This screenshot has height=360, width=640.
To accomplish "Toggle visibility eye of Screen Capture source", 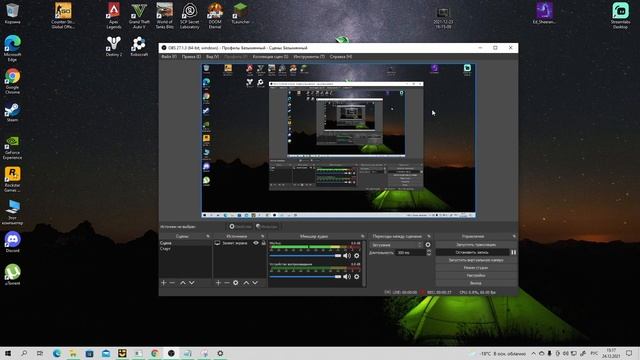I will tap(256, 243).
